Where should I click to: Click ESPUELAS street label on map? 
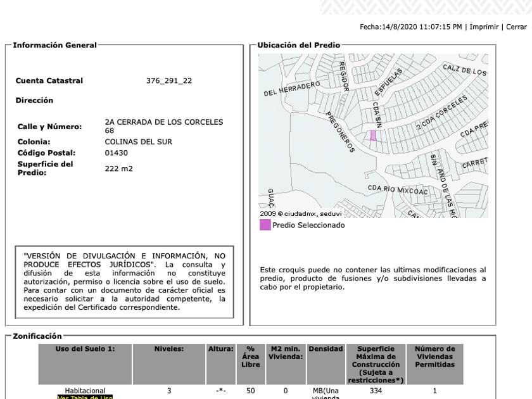pyautogui.click(x=388, y=82)
